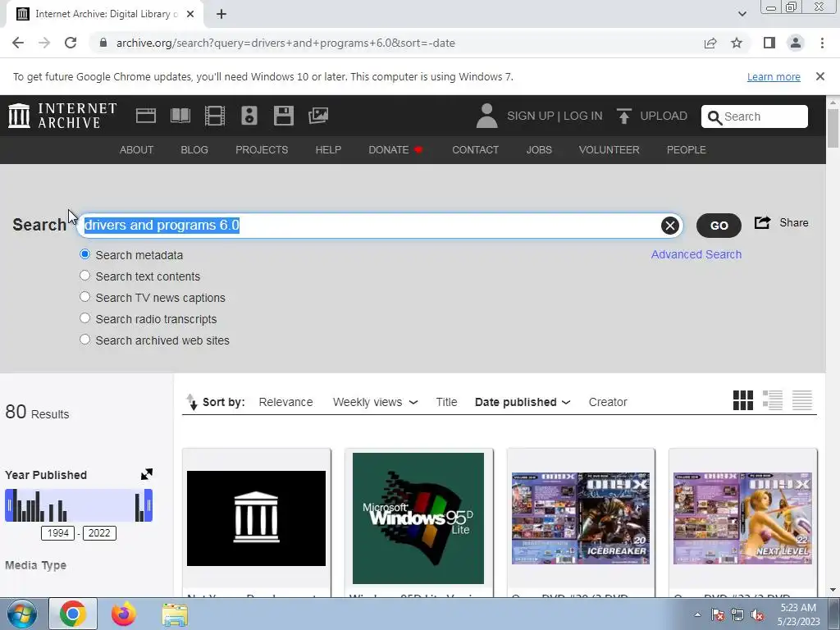Open Firefox from the taskbar

[124, 614]
